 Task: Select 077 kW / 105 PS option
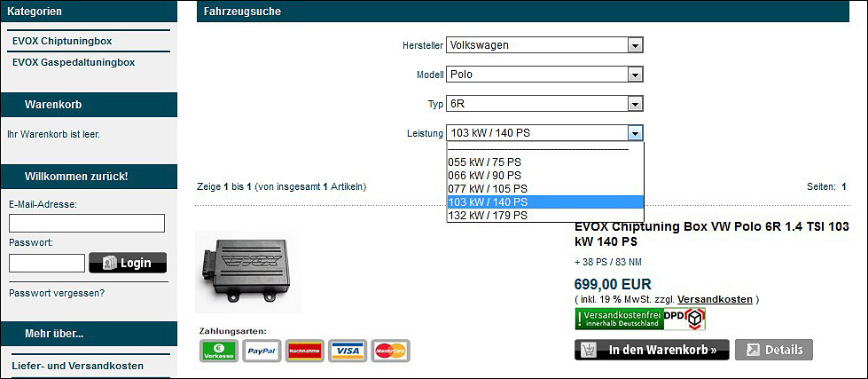(x=488, y=188)
